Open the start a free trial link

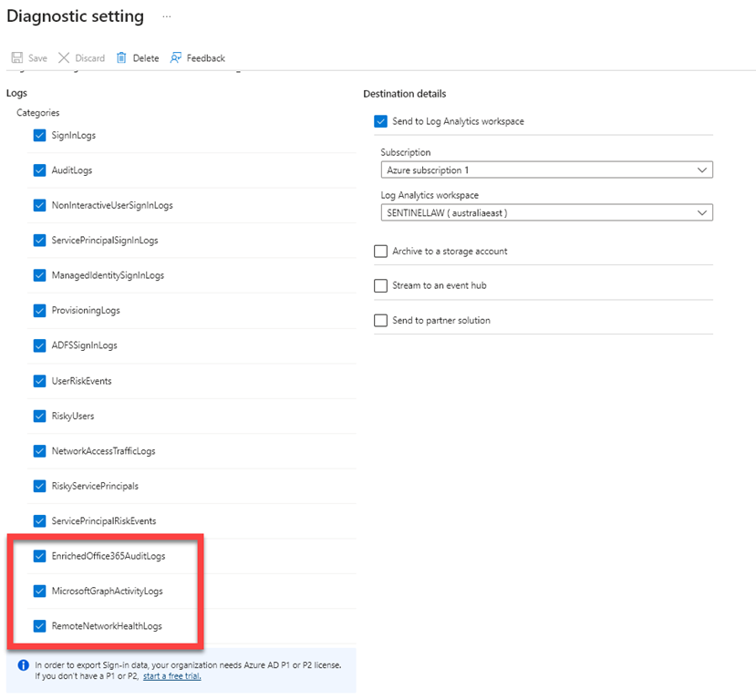tap(171, 676)
